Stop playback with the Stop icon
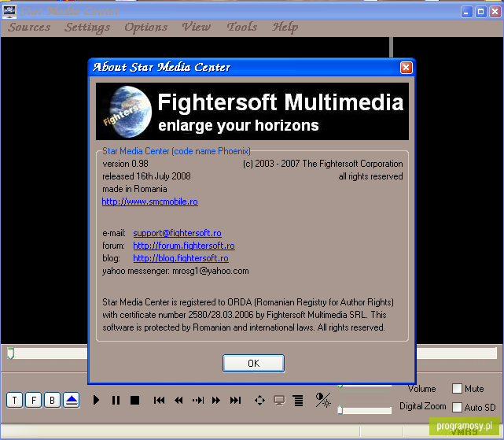 134,400
